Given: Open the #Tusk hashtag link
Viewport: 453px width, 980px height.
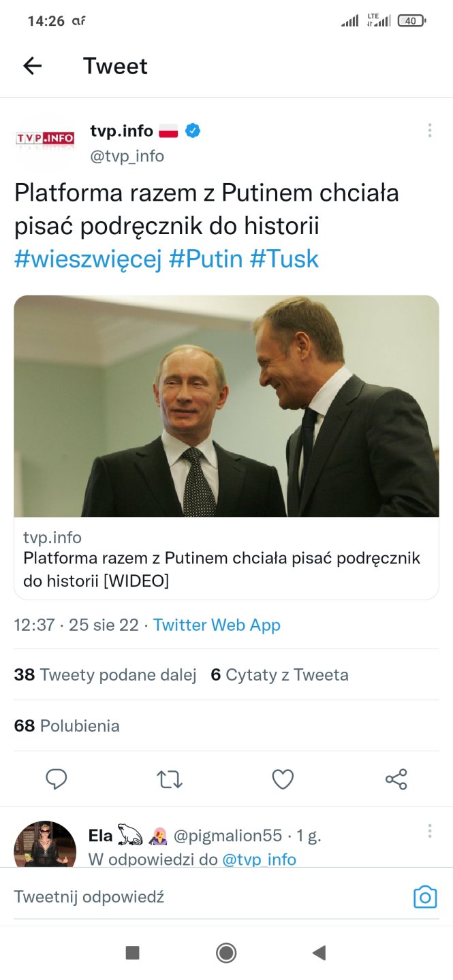Looking at the screenshot, I should pos(285,259).
